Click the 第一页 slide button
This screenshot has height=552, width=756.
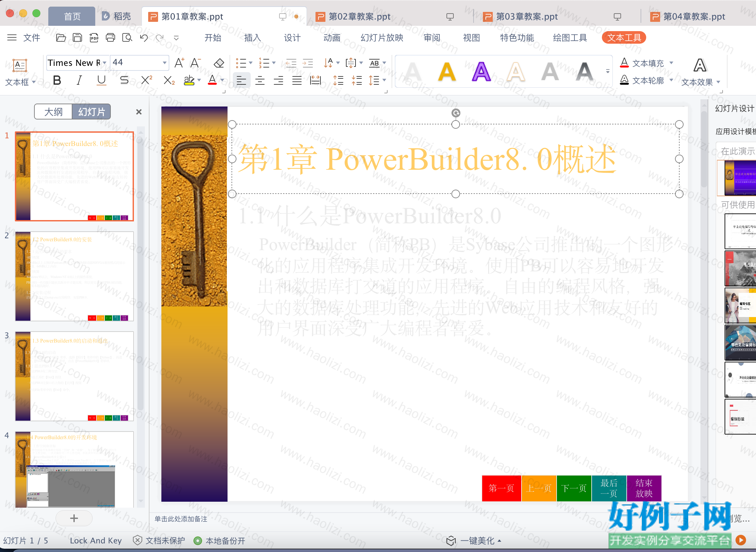(x=501, y=488)
